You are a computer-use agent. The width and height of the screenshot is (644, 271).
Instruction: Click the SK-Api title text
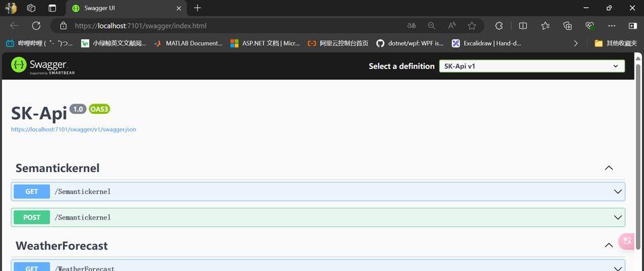(x=39, y=113)
